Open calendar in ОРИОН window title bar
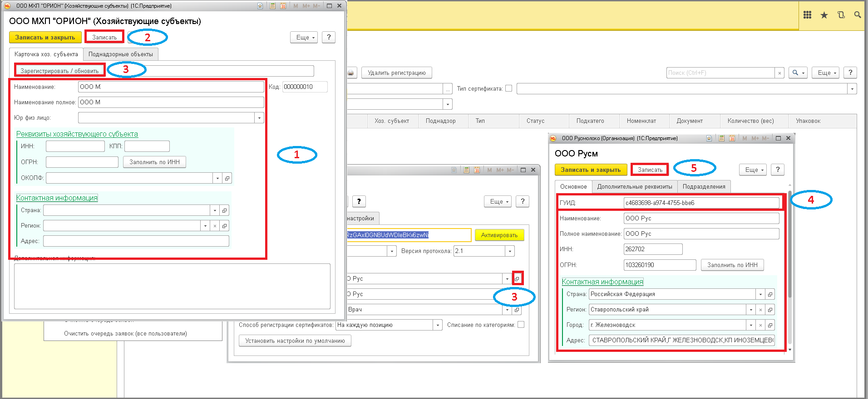 click(283, 6)
